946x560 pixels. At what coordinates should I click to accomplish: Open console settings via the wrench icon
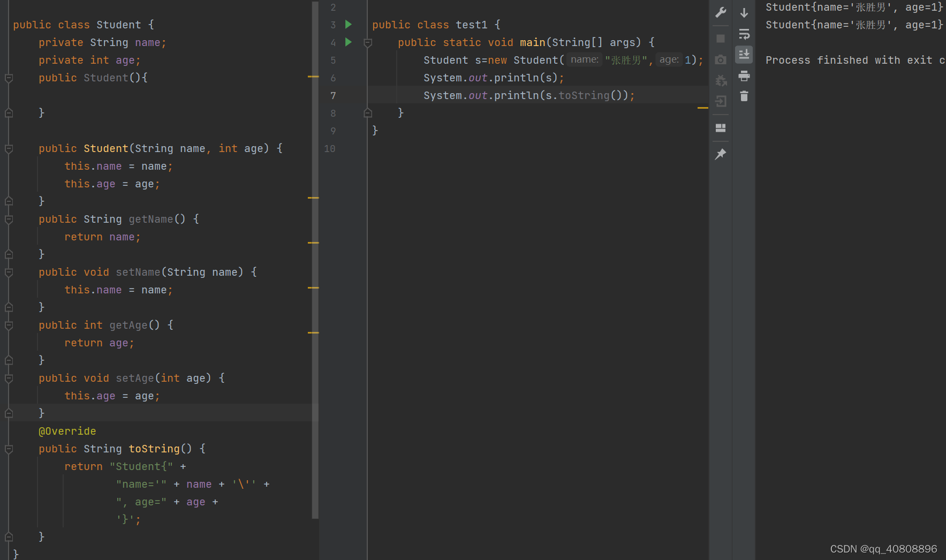[720, 12]
